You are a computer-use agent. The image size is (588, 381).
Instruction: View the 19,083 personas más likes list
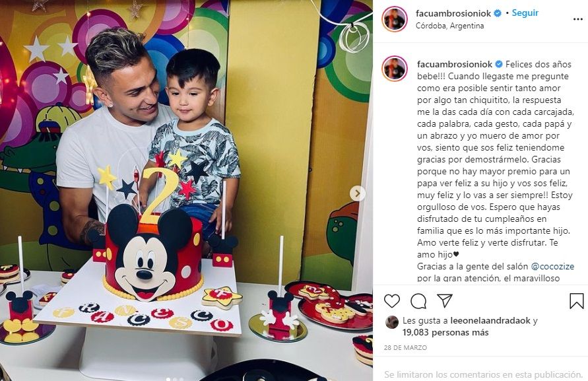coord(445,333)
